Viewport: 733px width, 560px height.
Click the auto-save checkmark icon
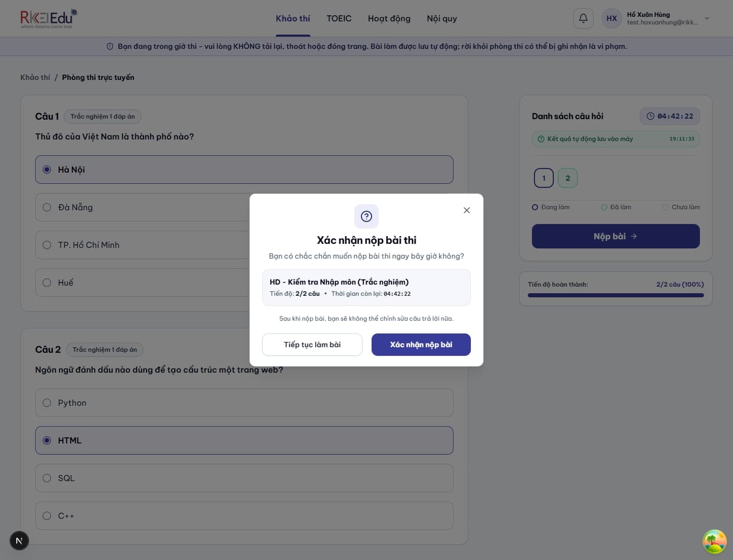(x=541, y=139)
